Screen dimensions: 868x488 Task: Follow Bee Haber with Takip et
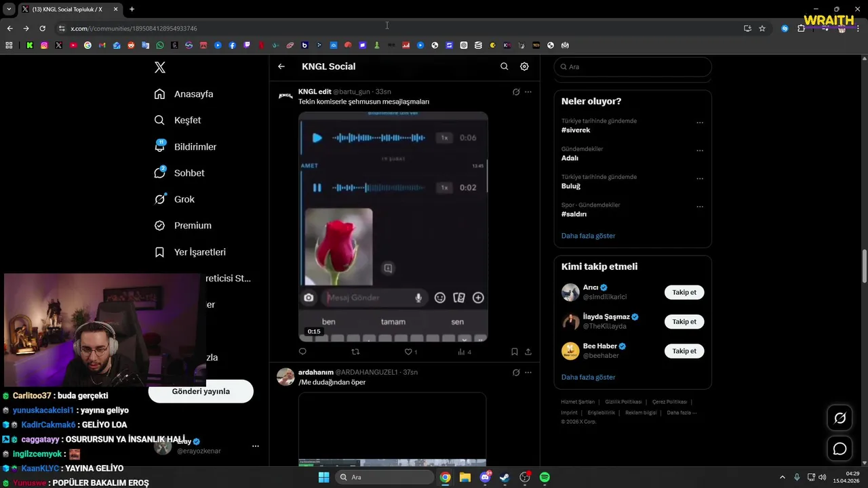tap(684, 351)
